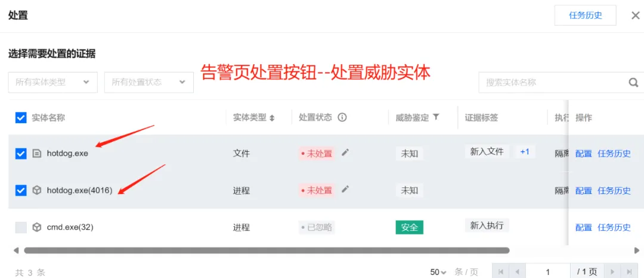
Task: Click 配置 link for cmd.exe(32) row
Action: pyautogui.click(x=583, y=227)
